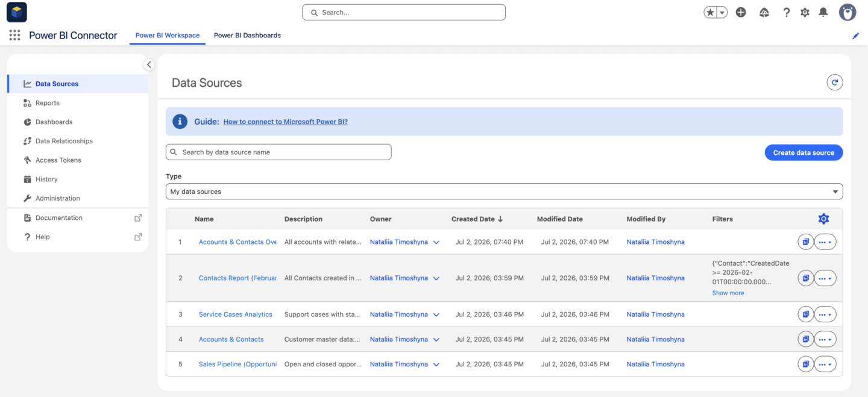
Task: Open more actions for Contacts Report row
Action: tap(825, 278)
